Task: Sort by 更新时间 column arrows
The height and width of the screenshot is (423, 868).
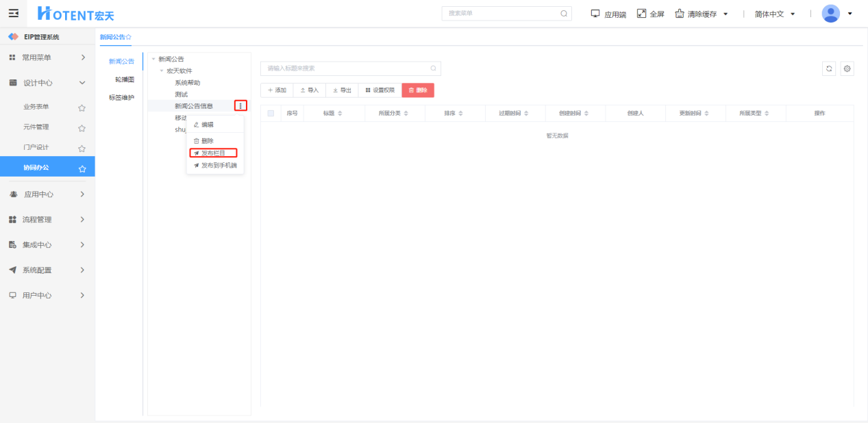Action: (x=706, y=114)
